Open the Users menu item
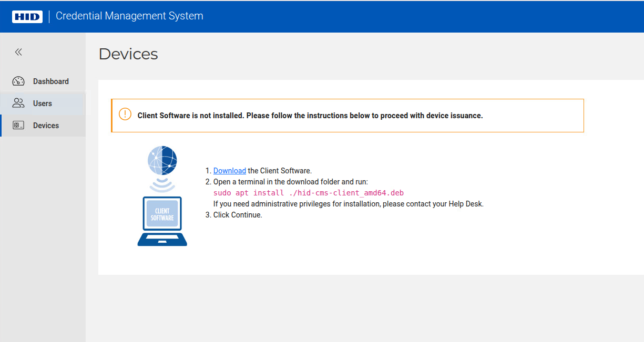 [43, 103]
